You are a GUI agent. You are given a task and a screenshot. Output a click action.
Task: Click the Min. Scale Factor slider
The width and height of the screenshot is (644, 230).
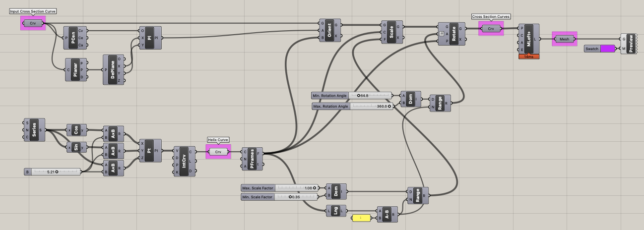click(279, 197)
